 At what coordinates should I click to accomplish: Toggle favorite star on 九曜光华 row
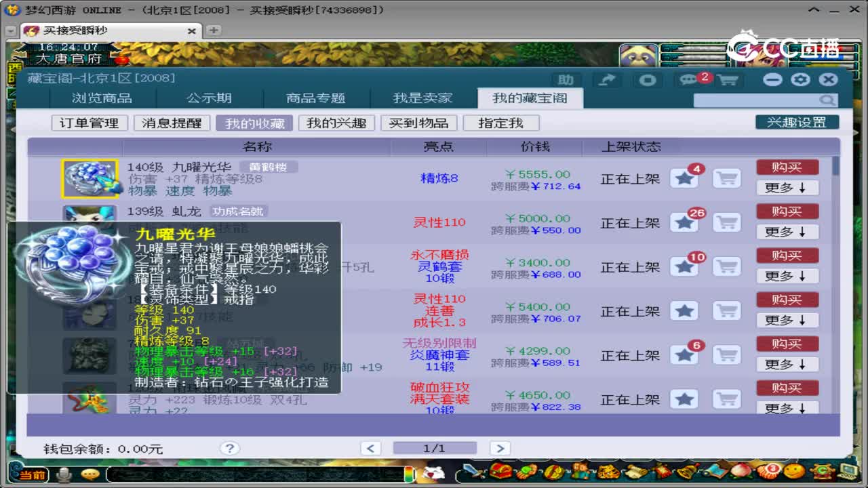pos(684,179)
